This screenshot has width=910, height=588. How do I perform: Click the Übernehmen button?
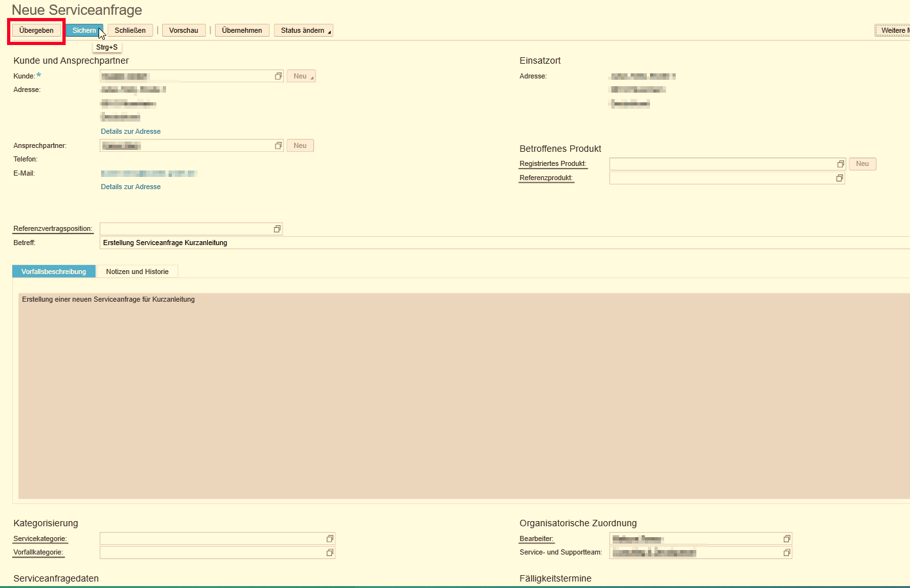242,30
